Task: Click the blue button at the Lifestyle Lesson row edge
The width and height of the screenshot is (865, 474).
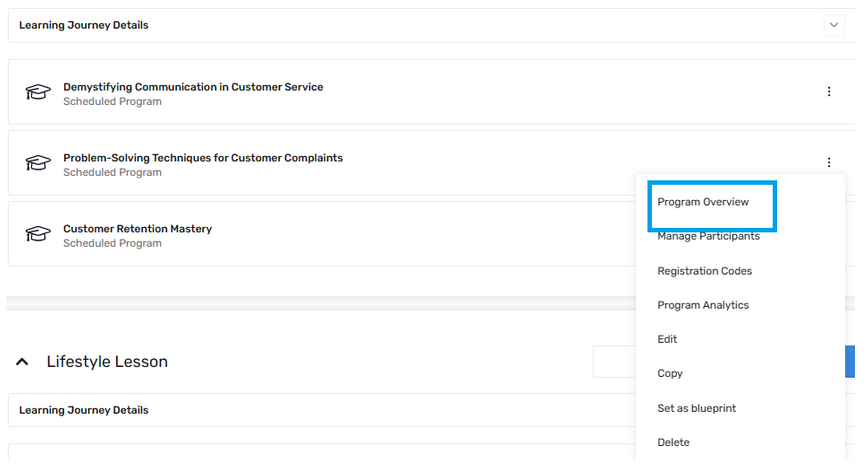Action: click(x=850, y=362)
